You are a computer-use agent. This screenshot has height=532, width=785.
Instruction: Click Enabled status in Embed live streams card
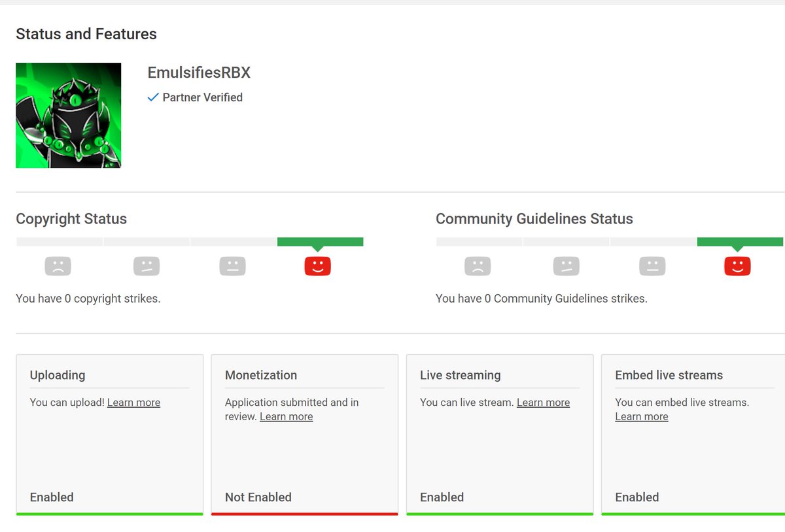click(637, 497)
